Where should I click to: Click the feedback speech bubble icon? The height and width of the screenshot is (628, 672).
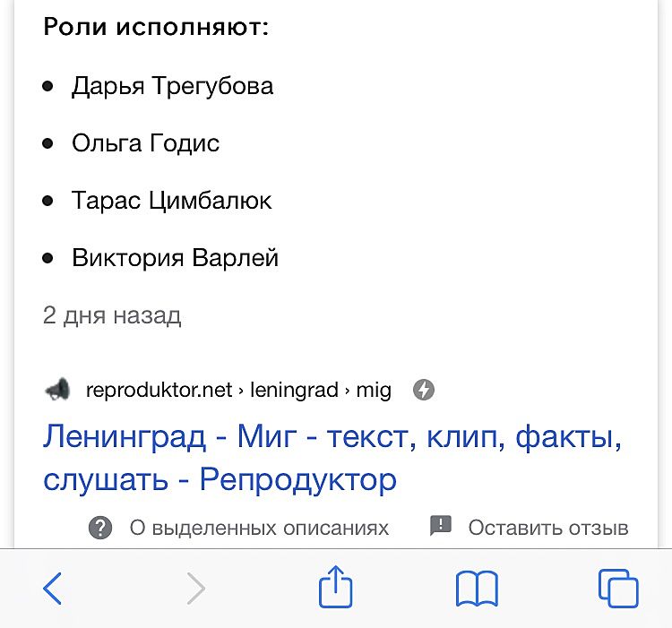(441, 526)
